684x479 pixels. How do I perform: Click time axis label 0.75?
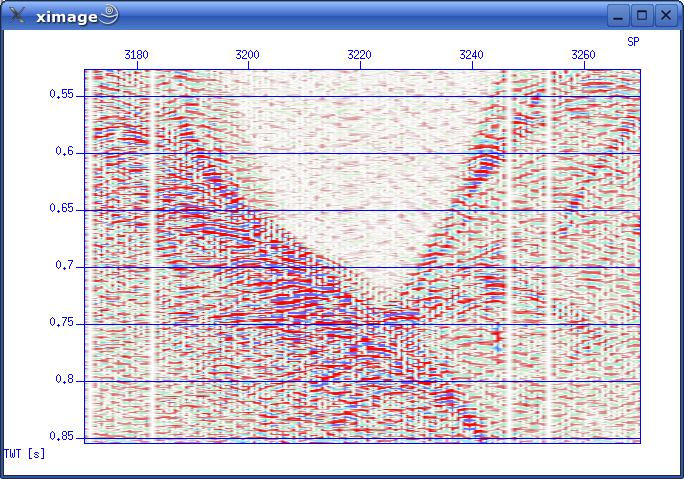[x=62, y=323]
